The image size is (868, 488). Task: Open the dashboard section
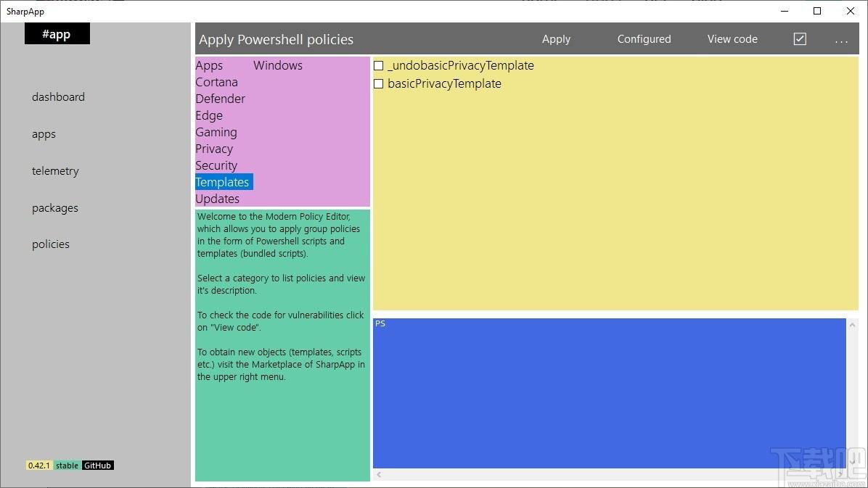(58, 97)
